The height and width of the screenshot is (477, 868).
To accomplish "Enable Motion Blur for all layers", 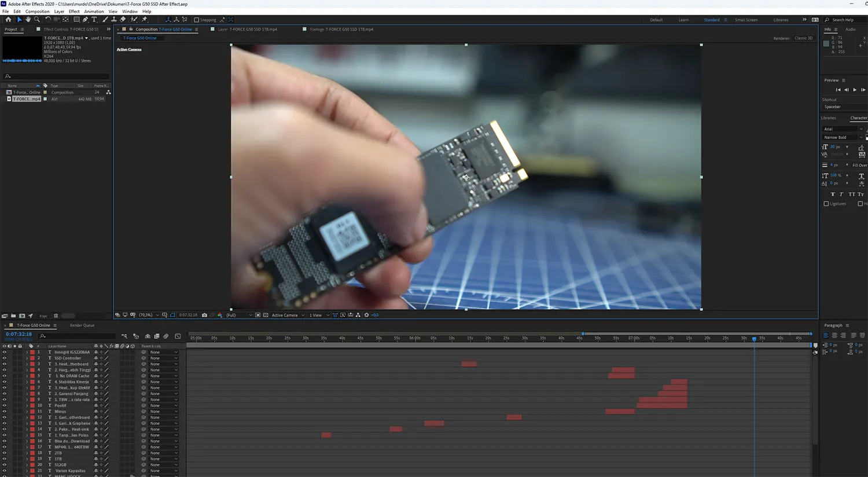I will tap(165, 336).
